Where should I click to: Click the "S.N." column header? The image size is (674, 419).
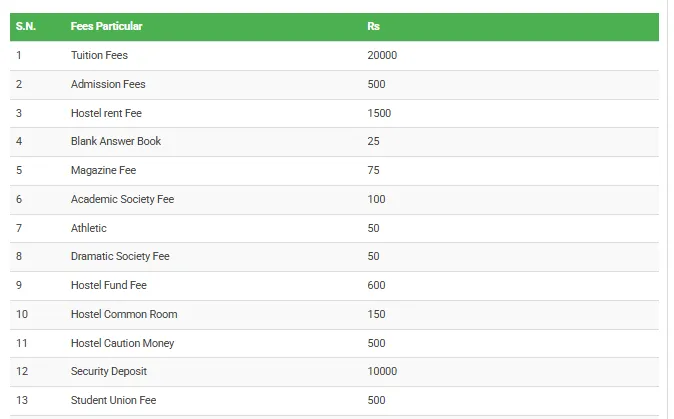click(x=26, y=26)
